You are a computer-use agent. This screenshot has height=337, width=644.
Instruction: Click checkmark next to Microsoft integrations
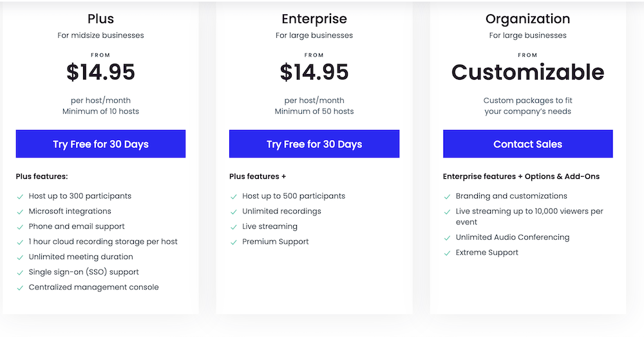pyautogui.click(x=20, y=212)
